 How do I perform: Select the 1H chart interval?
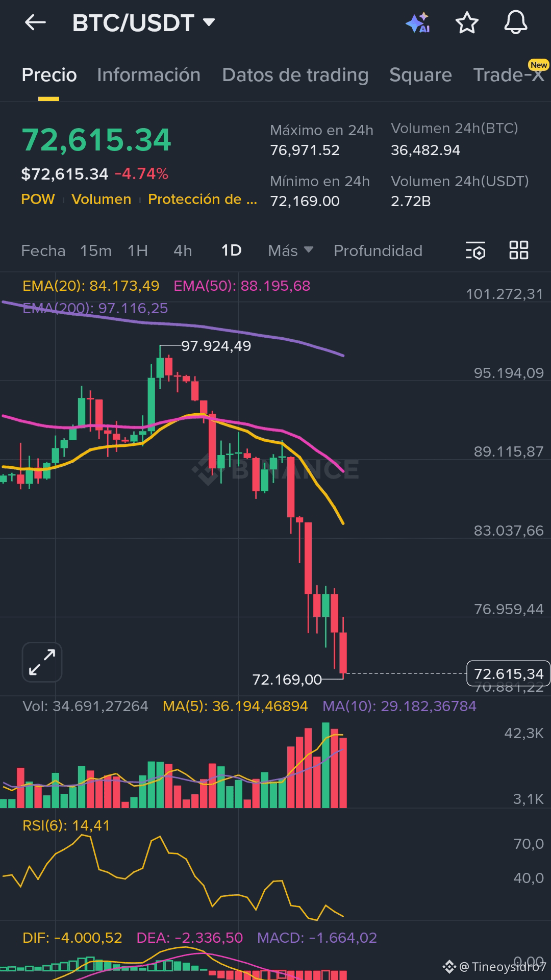tap(138, 250)
